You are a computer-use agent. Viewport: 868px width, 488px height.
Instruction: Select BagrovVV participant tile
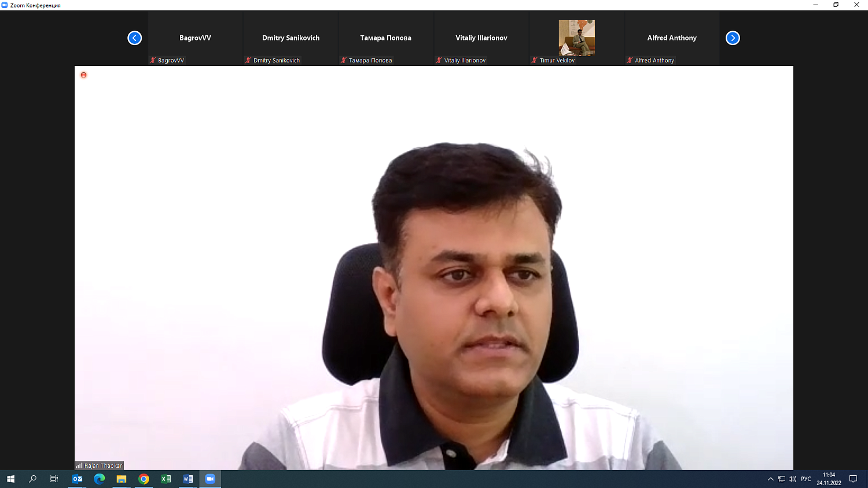[195, 38]
